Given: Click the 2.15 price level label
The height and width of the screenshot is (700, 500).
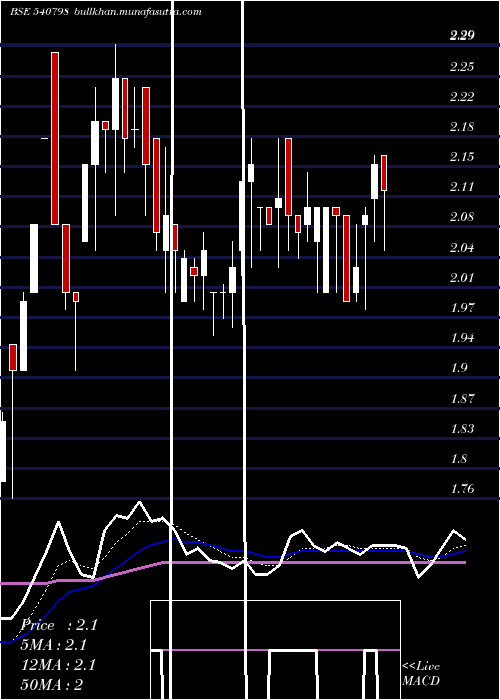Looking at the screenshot, I should 462,157.
